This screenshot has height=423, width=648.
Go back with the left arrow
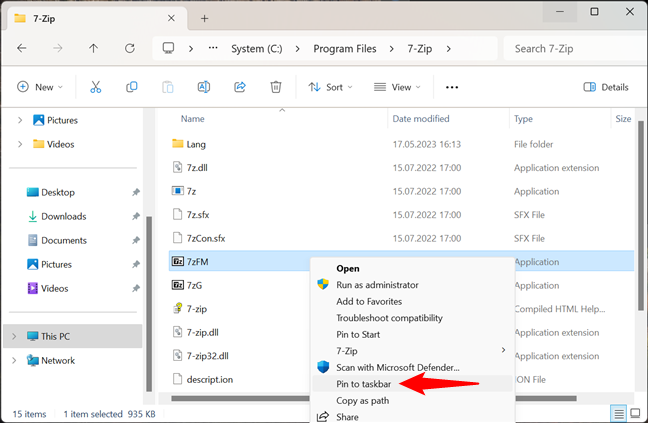click(x=22, y=48)
